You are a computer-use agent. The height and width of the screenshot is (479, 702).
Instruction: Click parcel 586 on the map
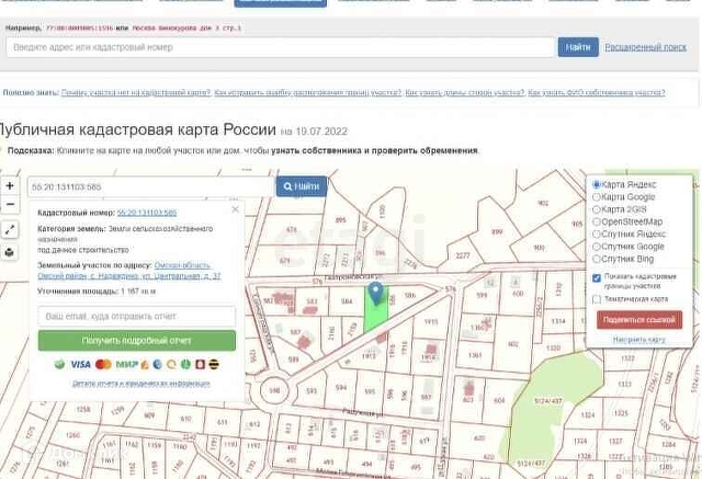(410, 295)
